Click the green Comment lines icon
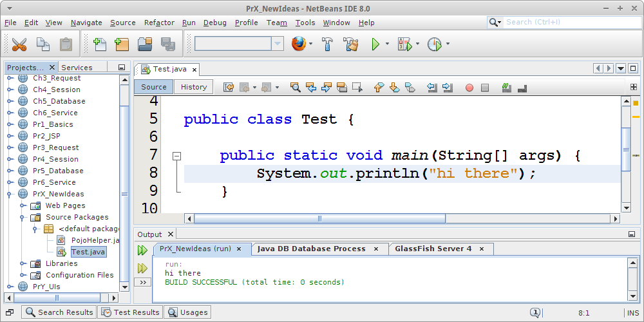 pyautogui.click(x=506, y=87)
